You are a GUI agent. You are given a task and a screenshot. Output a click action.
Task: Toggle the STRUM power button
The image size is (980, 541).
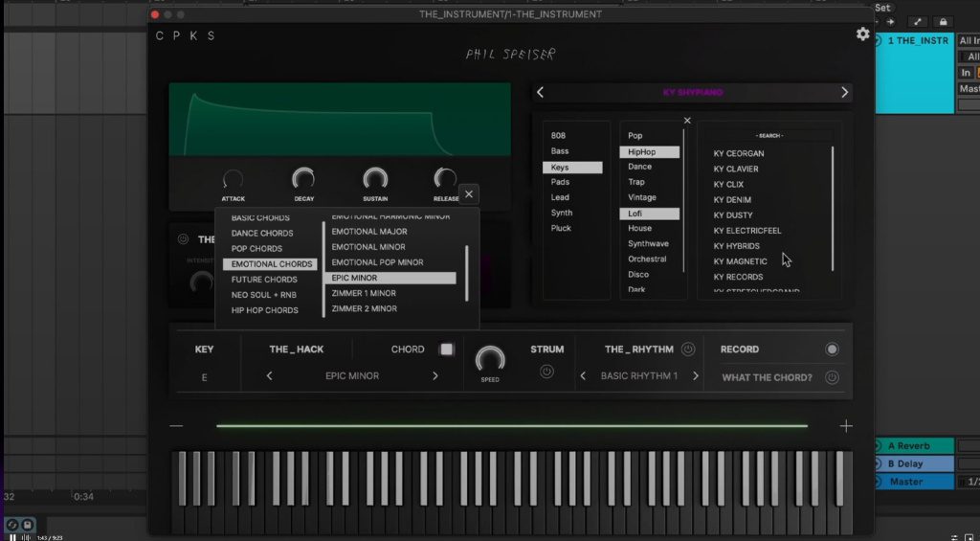(546, 372)
